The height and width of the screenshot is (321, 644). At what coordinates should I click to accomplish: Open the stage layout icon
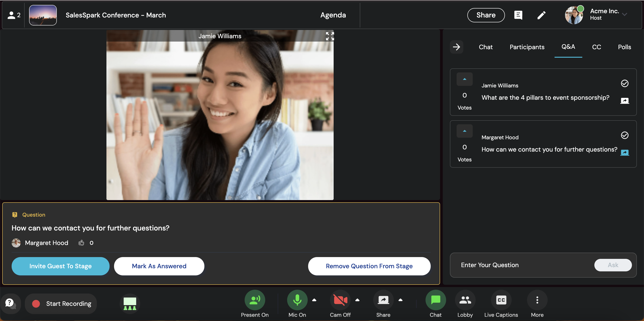(x=130, y=304)
